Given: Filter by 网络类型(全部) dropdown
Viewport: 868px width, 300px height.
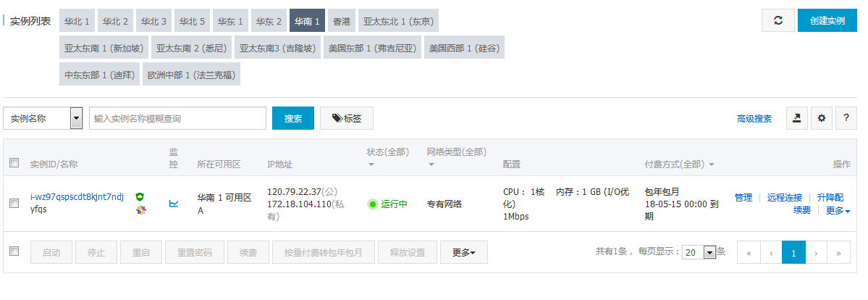Looking at the screenshot, I should coord(457,157).
